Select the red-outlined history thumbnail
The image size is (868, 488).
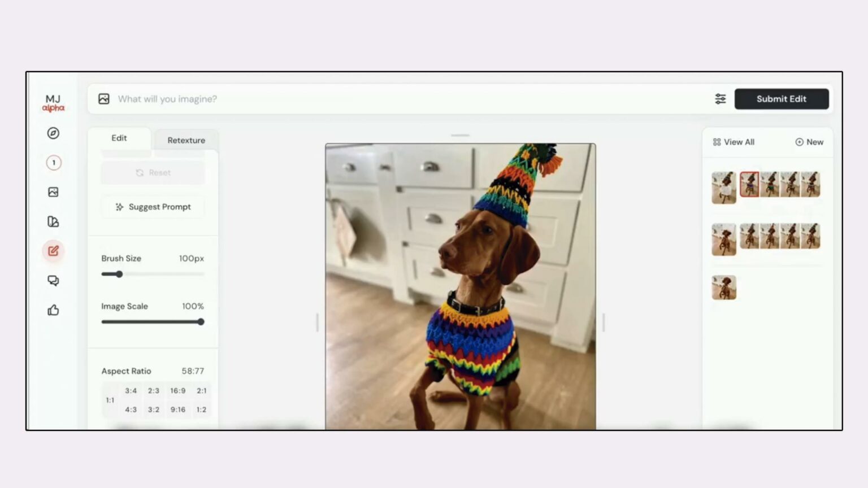point(749,184)
